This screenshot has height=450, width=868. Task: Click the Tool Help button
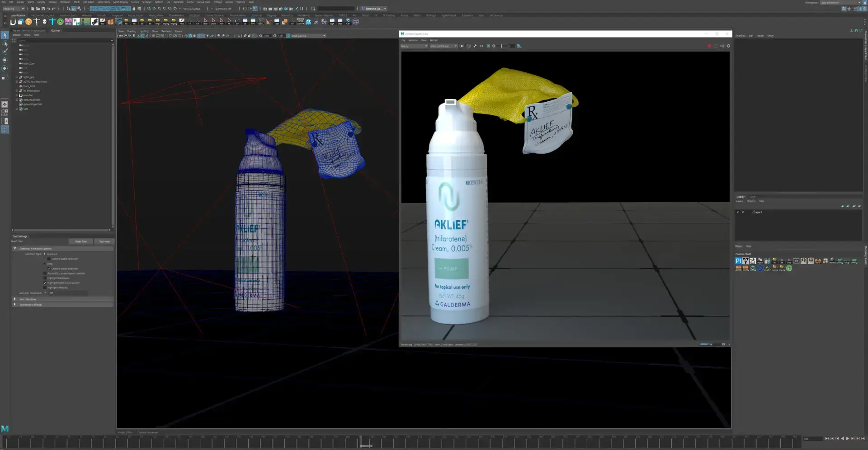tap(104, 241)
